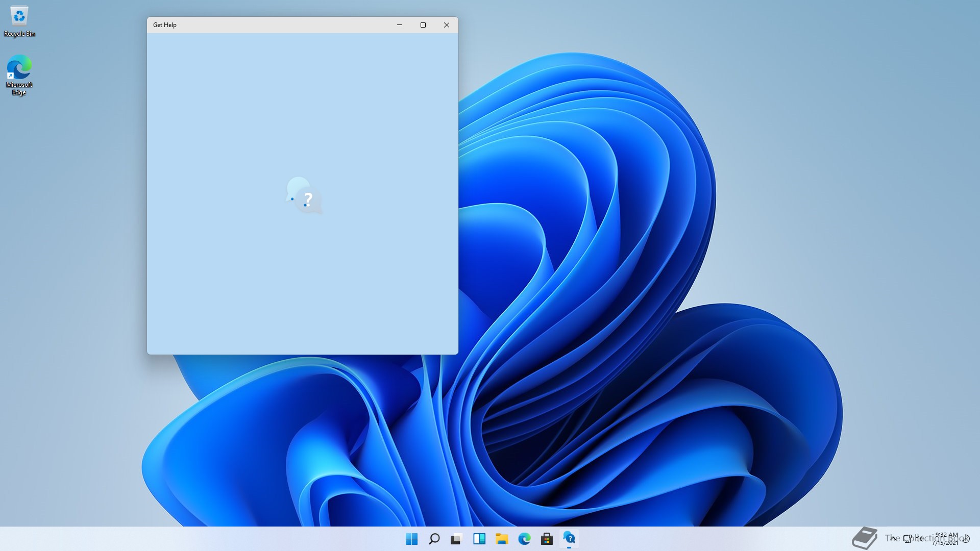980x551 pixels.
Task: Click the Get Help taskbar icon
Action: [x=569, y=538]
